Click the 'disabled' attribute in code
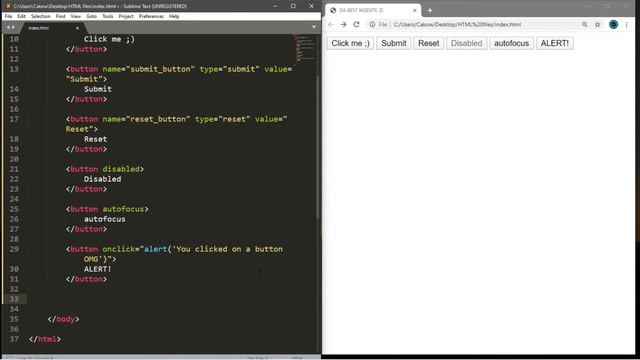The width and height of the screenshot is (640, 360). (x=121, y=169)
